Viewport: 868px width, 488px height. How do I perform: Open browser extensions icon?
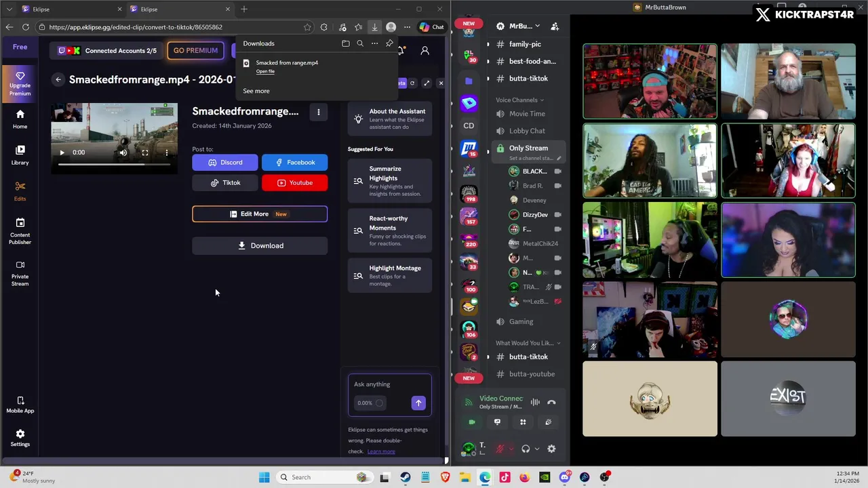click(323, 27)
